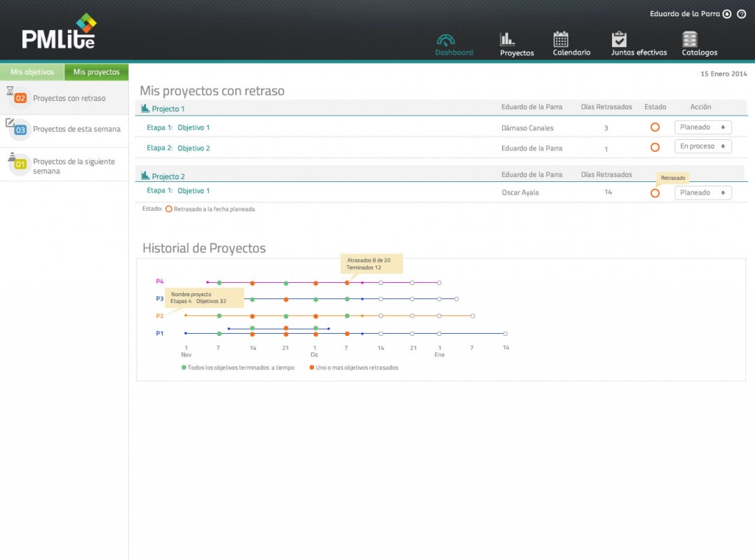This screenshot has width=755, height=560.
Task: Open the Objetivo 2 link in Etapa 2
Action: (x=194, y=148)
